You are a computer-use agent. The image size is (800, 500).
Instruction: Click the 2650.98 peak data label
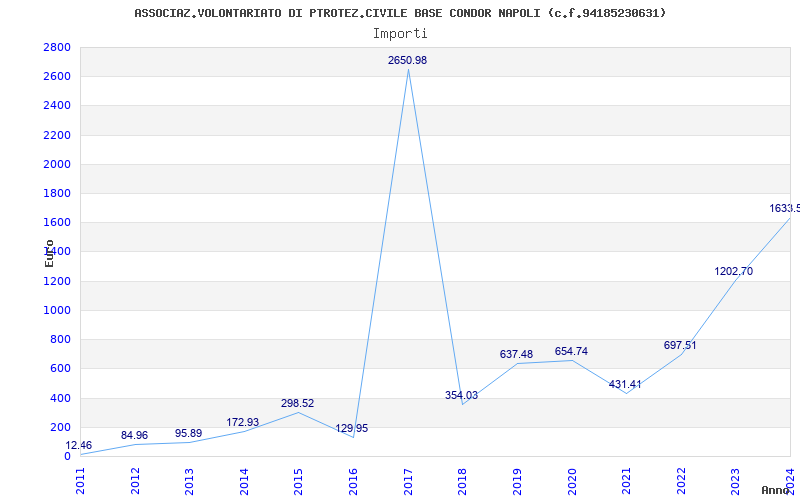407,60
